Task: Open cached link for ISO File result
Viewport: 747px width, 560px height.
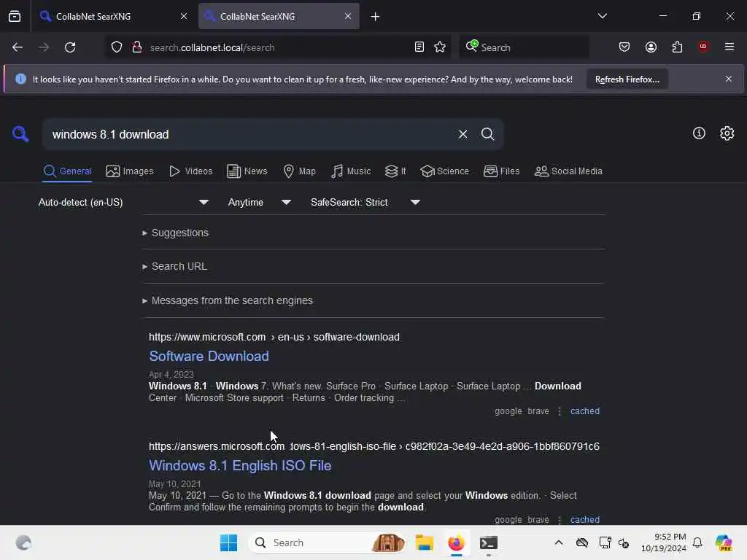Action: coord(585,519)
